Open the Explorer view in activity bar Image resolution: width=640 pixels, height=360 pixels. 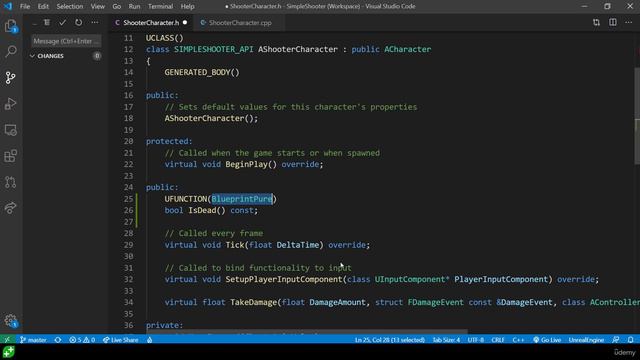coord(11,26)
